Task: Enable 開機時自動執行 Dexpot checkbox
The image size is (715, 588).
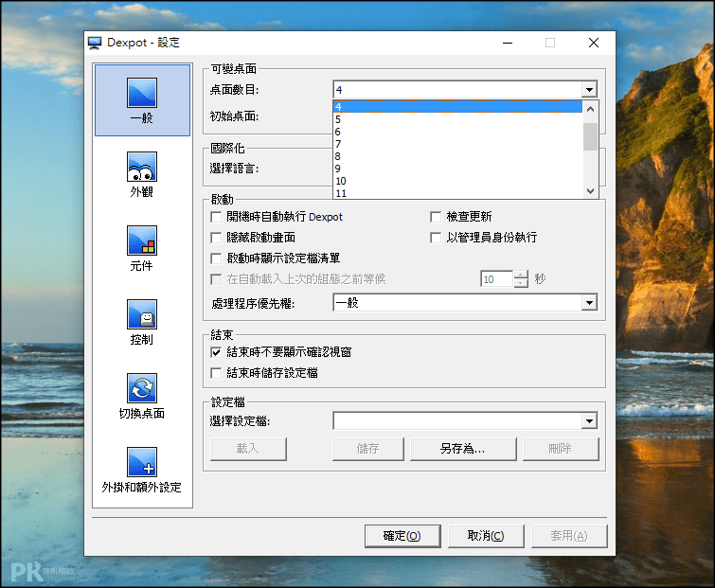Action: pyautogui.click(x=216, y=217)
